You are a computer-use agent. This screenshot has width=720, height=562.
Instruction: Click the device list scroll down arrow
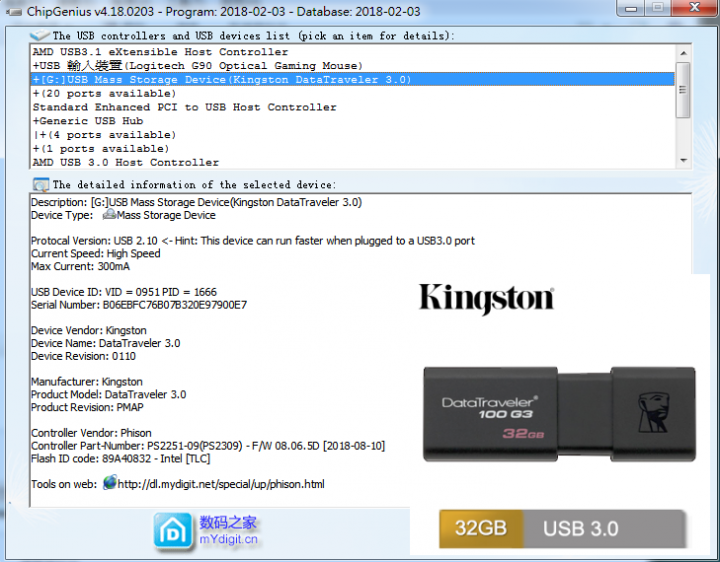tap(683, 160)
